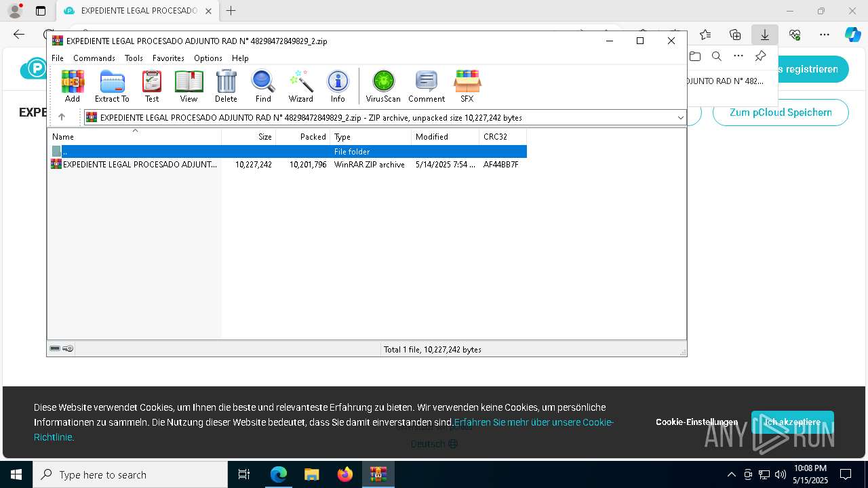Sort by Modified column header
Screen dimensions: 868x488
click(x=446, y=137)
